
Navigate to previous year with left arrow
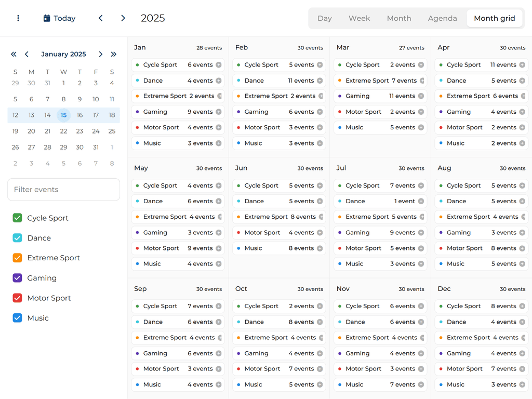[100, 18]
